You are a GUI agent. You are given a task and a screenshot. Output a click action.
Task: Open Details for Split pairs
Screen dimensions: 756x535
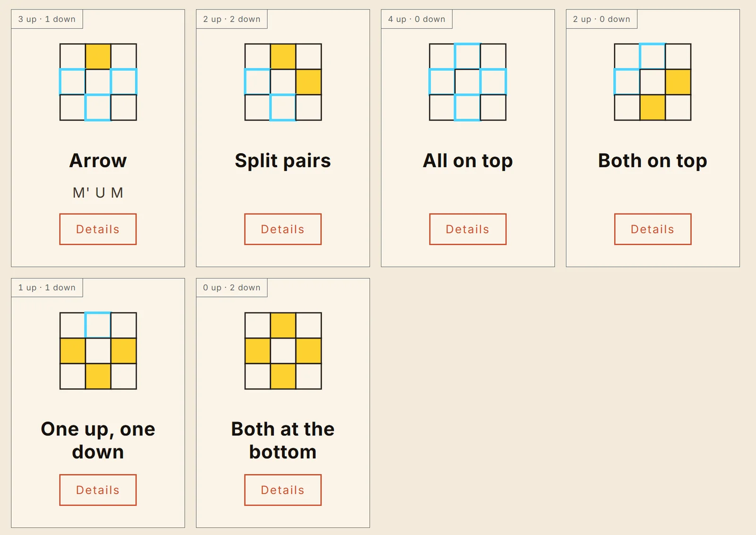(x=283, y=229)
